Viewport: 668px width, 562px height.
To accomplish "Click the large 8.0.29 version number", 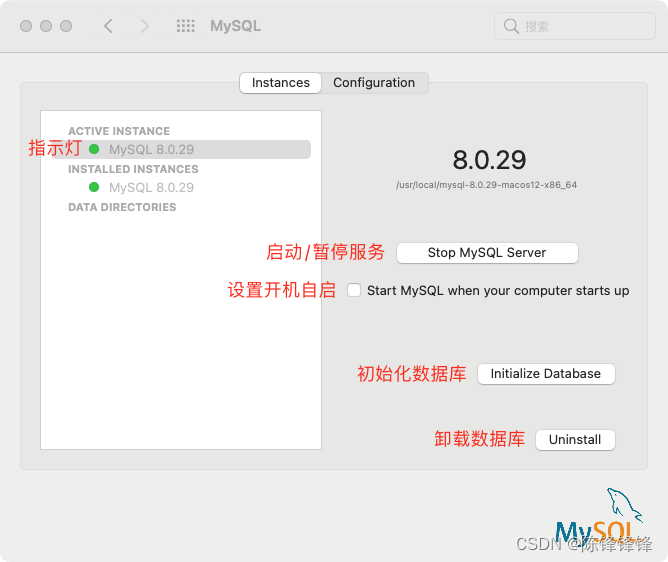I will pyautogui.click(x=489, y=160).
